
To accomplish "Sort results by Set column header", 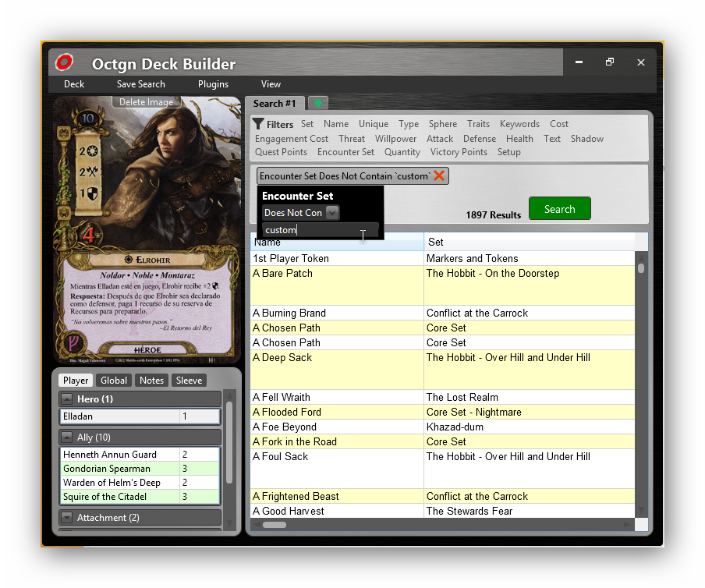I will point(530,242).
